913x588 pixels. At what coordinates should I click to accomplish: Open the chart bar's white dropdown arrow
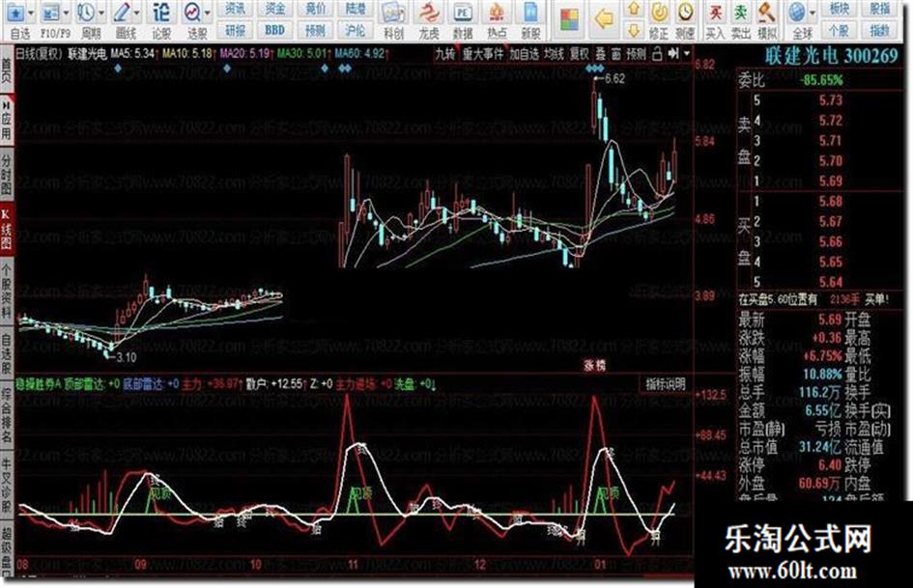[x=687, y=54]
